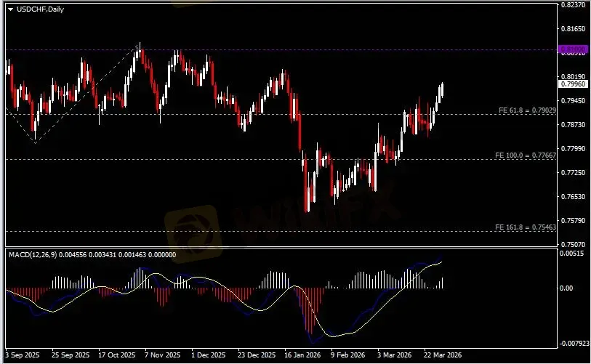Click the 0.76530 price scale label

(572, 196)
